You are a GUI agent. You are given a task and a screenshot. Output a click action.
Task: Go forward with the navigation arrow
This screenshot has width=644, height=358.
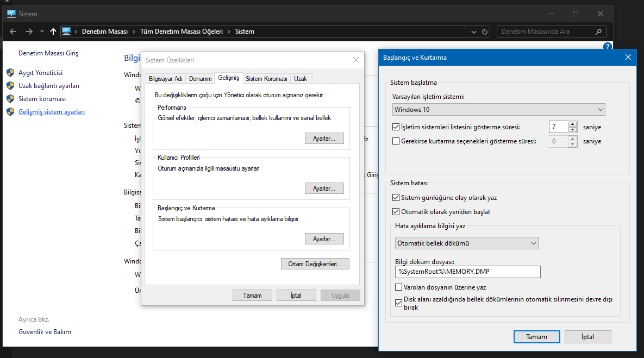click(x=29, y=32)
